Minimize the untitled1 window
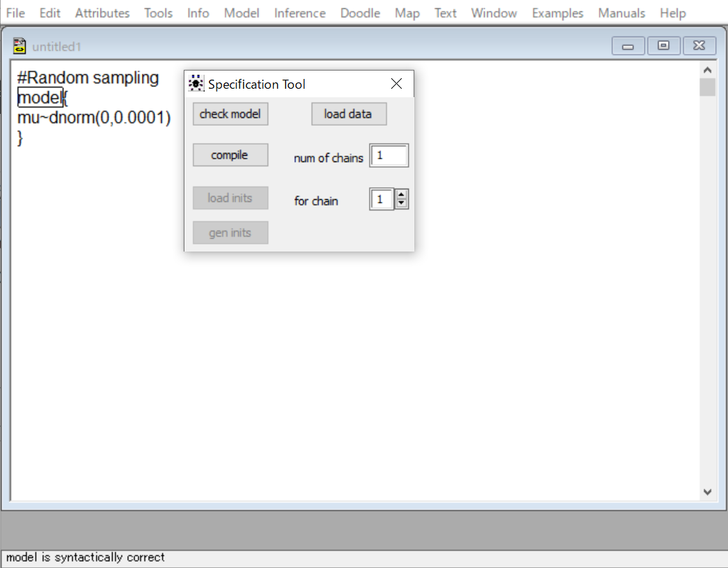 [x=627, y=45]
